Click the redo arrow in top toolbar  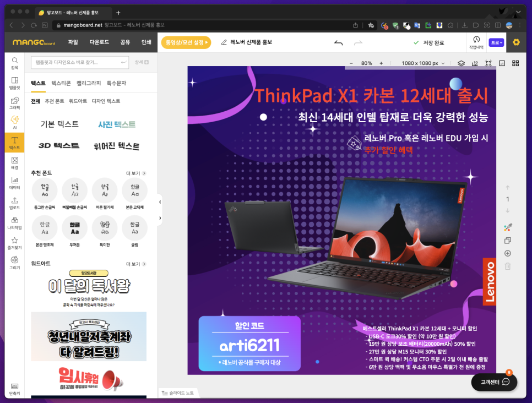pos(359,43)
